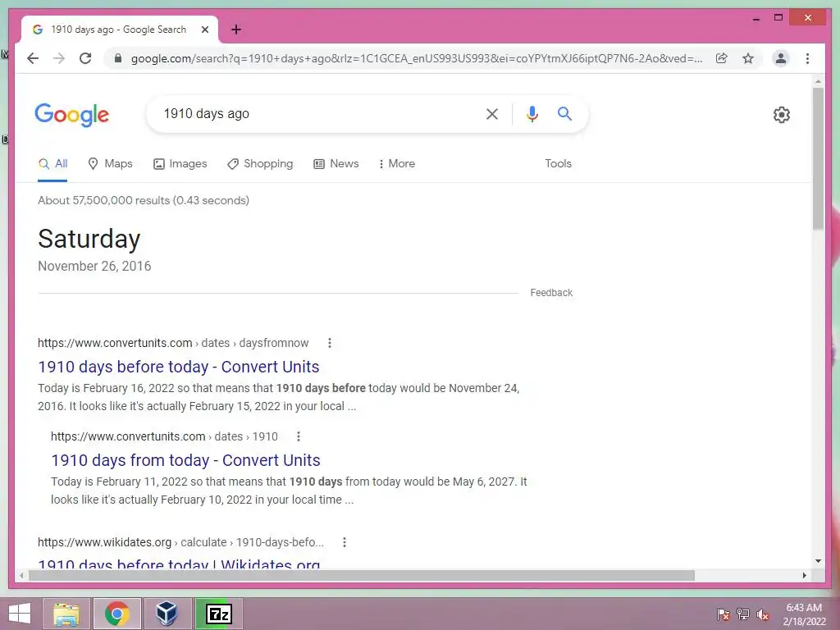Click the horizontal scrollbar thumb
The height and width of the screenshot is (630, 840).
(362, 575)
